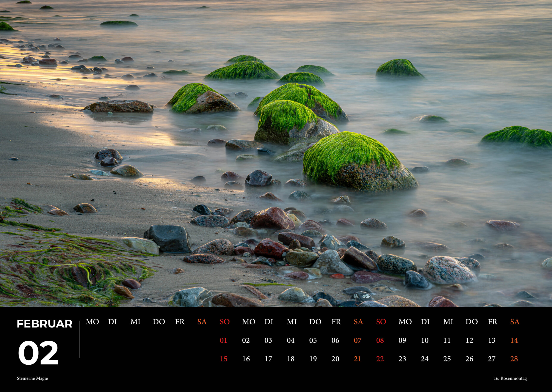Click the date 23
Viewport: 552px width, 392px height.
pyautogui.click(x=402, y=359)
